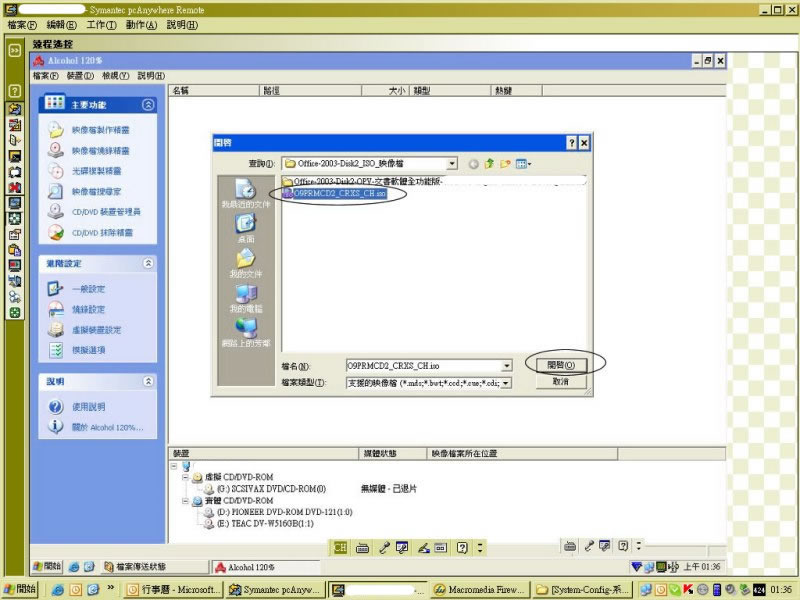Open the 映像檔燒錄精靈 image burning wizard

point(100,151)
